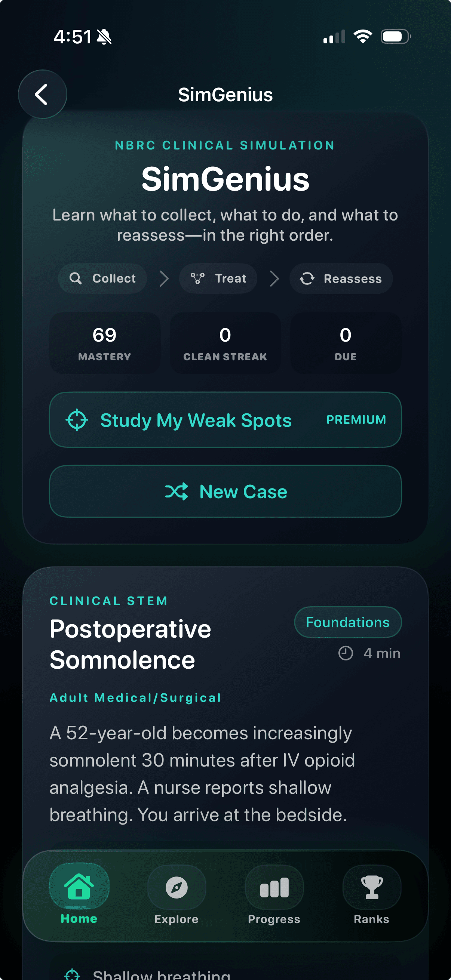Open the Postoperative Somnolence case title

(131, 644)
